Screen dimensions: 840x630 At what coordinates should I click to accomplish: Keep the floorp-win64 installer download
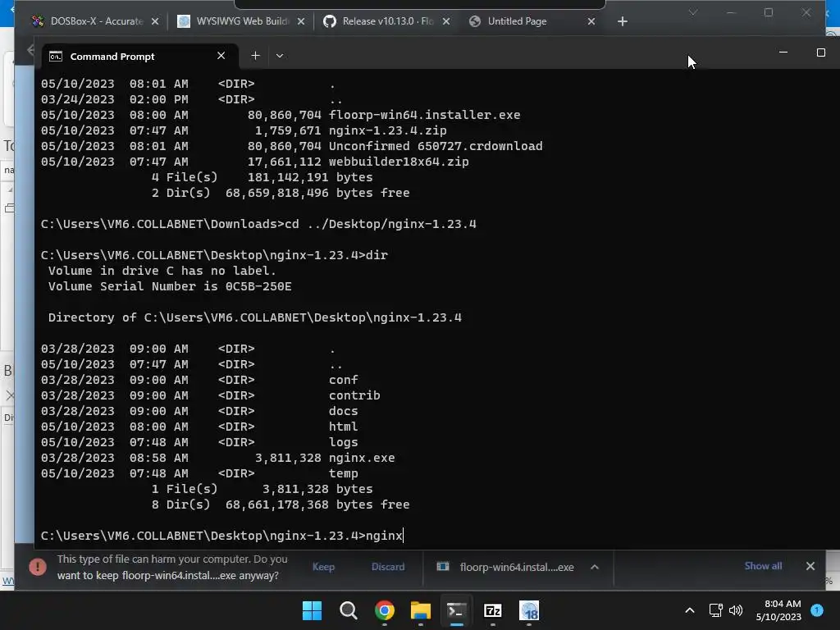pyautogui.click(x=323, y=567)
